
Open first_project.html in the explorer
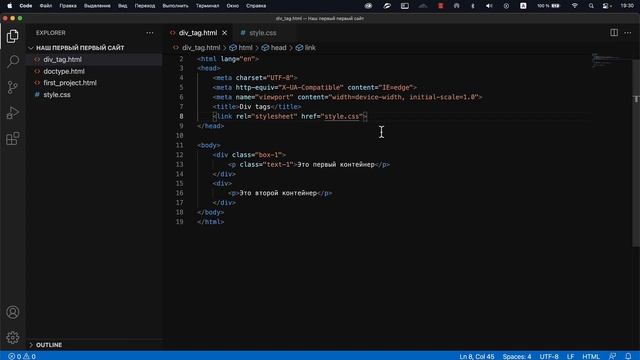pos(70,83)
